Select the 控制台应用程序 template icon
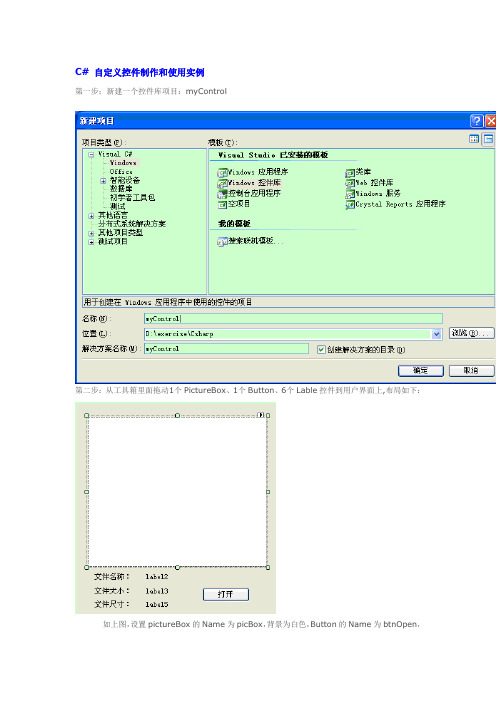This screenshot has height=702, width=496. (222, 194)
